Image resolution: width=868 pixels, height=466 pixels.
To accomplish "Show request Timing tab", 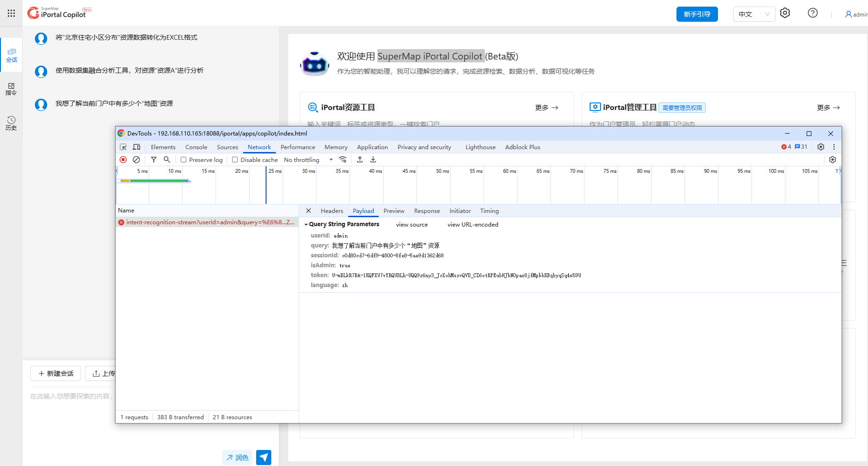I will click(489, 211).
